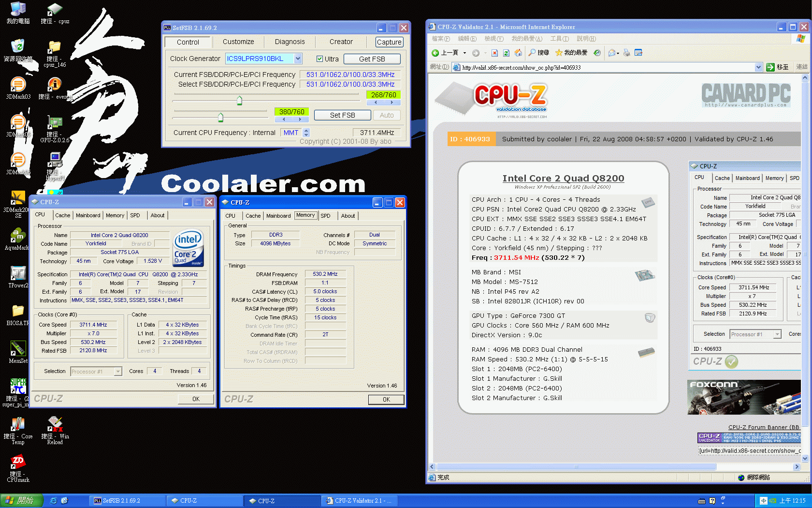Go to the IE Home page icon

[x=518, y=53]
